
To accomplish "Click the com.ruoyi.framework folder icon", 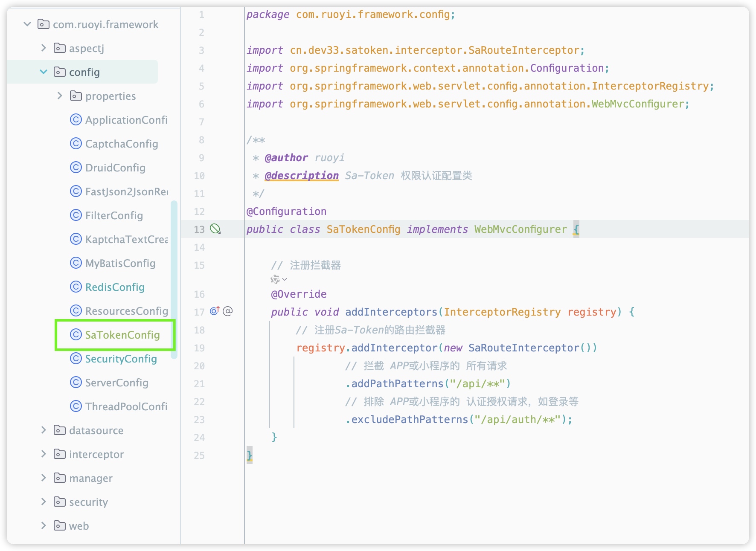I will click(44, 24).
